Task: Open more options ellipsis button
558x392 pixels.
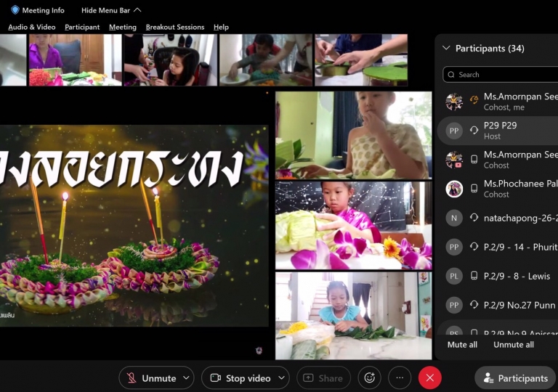Action: (400, 377)
